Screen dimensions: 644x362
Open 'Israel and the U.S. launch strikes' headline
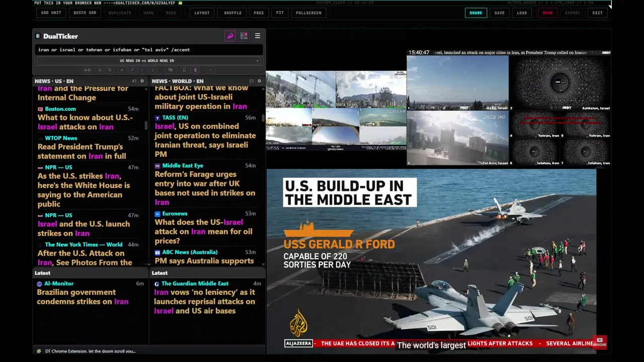click(x=84, y=228)
